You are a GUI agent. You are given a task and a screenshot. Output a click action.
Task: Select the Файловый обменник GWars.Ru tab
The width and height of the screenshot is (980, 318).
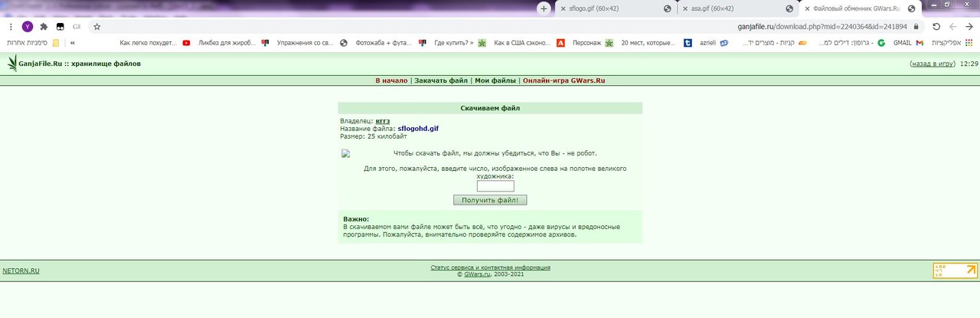click(859, 8)
